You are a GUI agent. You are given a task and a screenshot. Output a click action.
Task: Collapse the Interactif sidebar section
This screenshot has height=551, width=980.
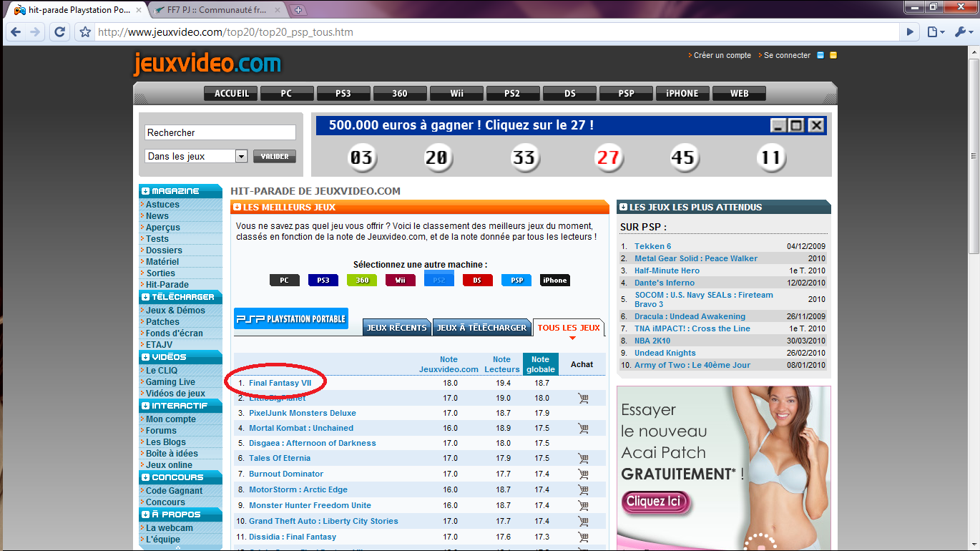[146, 406]
